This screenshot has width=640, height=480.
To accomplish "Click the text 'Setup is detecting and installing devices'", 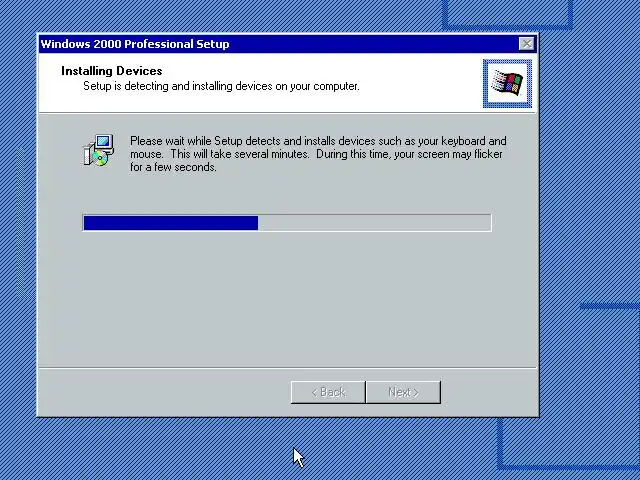I will click(178, 87).
